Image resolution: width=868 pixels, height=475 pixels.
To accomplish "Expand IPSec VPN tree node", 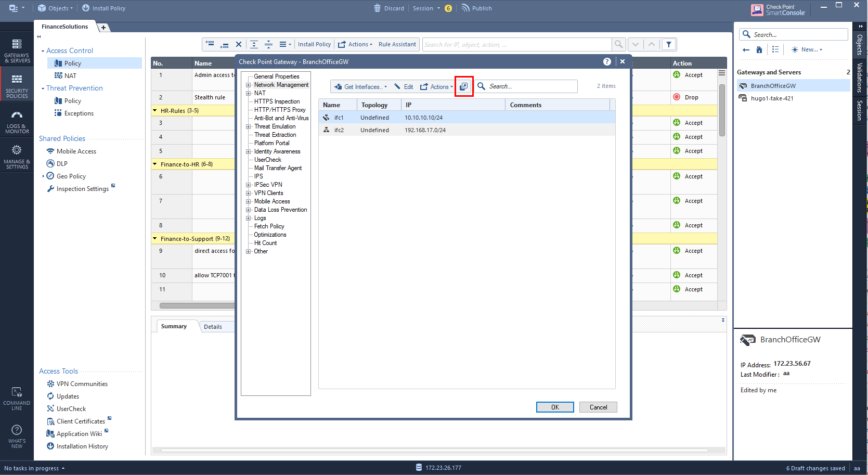I will pyautogui.click(x=249, y=185).
